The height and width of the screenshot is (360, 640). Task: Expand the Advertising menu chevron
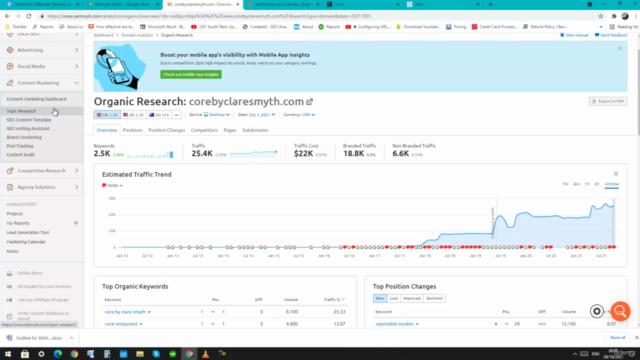pos(77,50)
